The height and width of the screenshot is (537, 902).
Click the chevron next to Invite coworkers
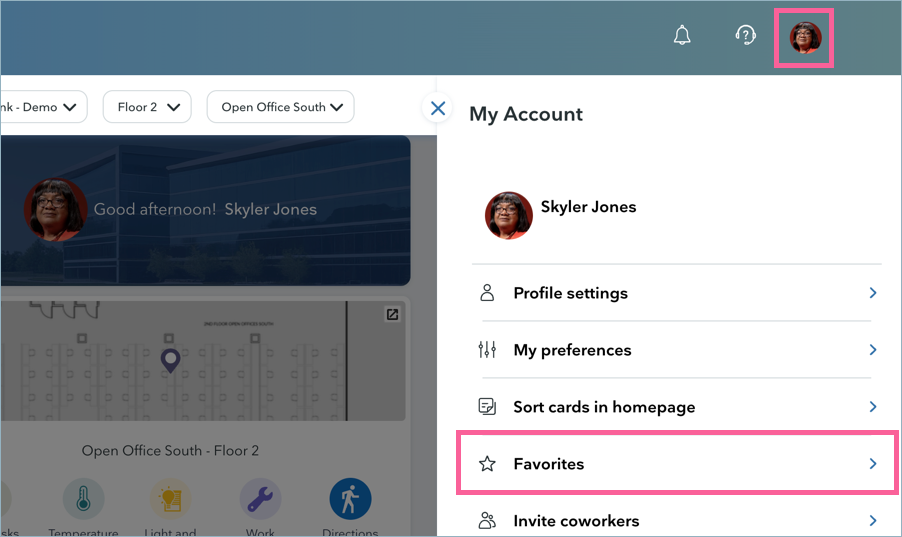(873, 521)
